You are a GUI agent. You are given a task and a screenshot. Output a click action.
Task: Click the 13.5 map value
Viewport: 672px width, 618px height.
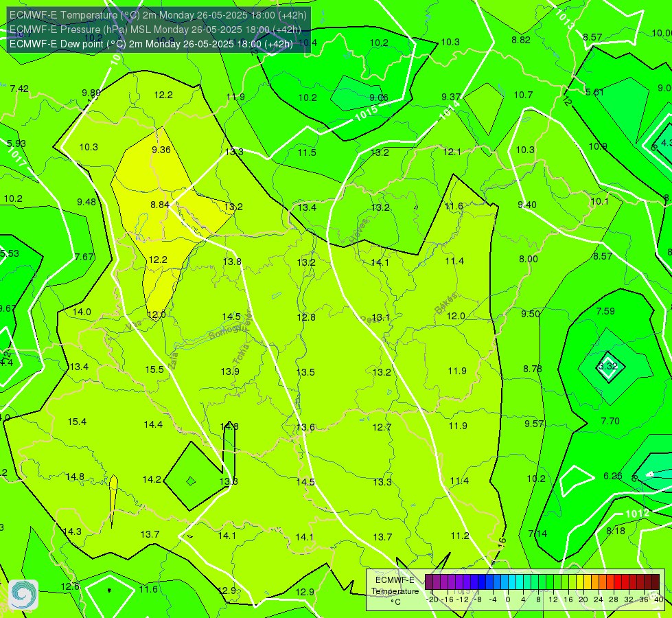click(305, 372)
